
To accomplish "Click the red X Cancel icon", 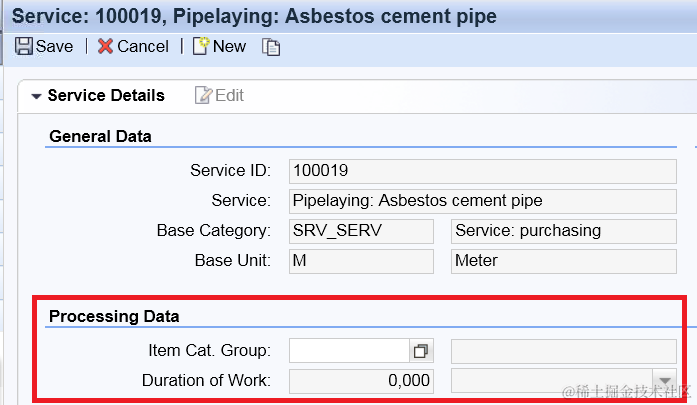I will [x=105, y=46].
